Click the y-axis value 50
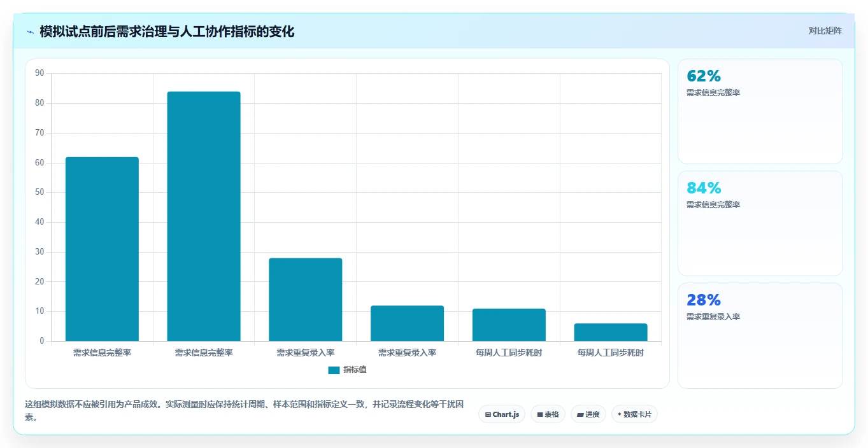The height and width of the screenshot is (448, 868). click(x=39, y=192)
